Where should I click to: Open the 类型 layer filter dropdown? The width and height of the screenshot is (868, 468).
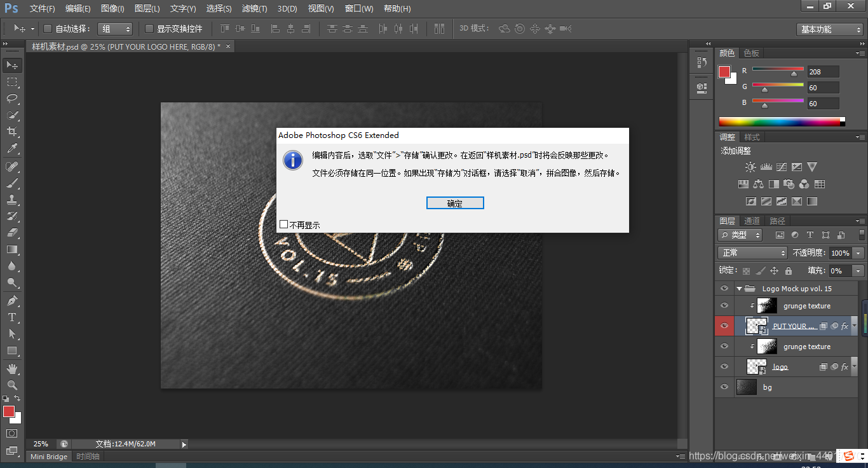[740, 235]
